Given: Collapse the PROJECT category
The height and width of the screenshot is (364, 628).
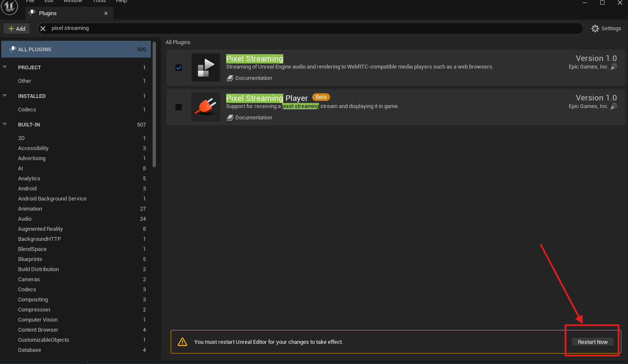Looking at the screenshot, I should pyautogui.click(x=5, y=67).
